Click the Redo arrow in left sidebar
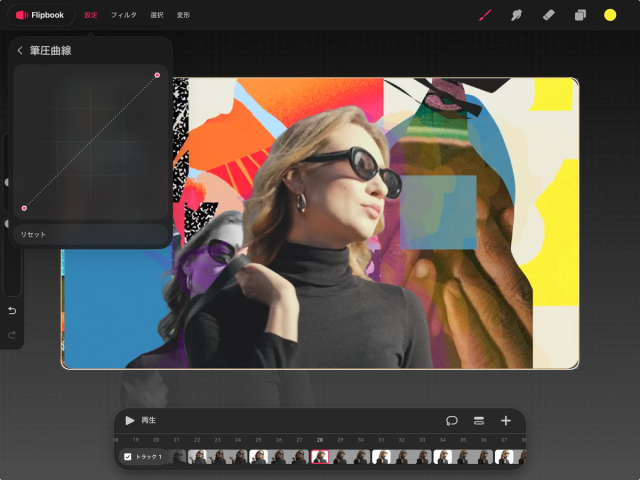 click(12, 334)
